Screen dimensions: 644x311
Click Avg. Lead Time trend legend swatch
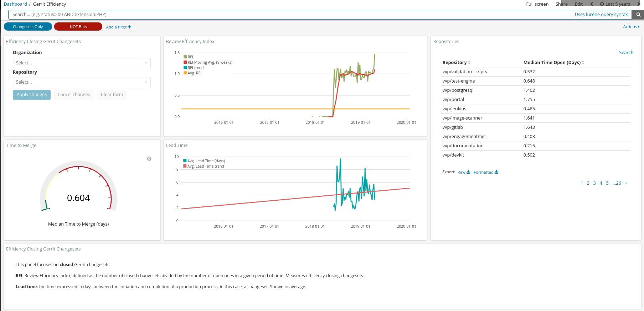[185, 166]
